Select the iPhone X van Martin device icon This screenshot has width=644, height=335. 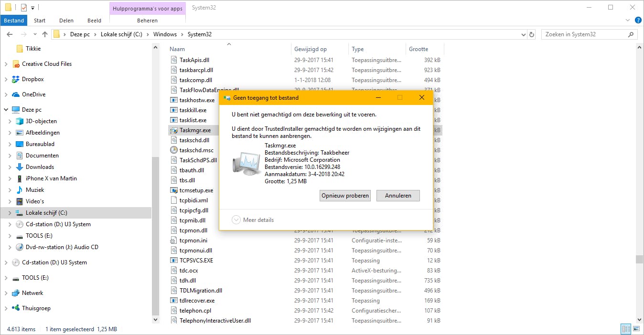[x=20, y=178]
